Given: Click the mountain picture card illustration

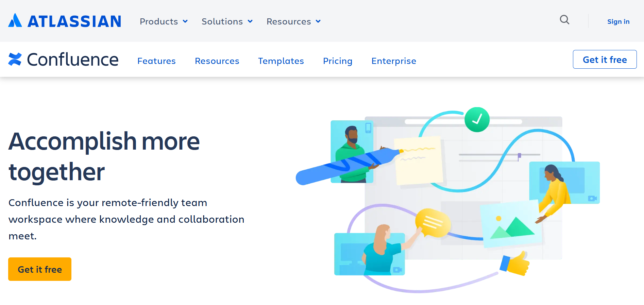Looking at the screenshot, I should [511, 224].
